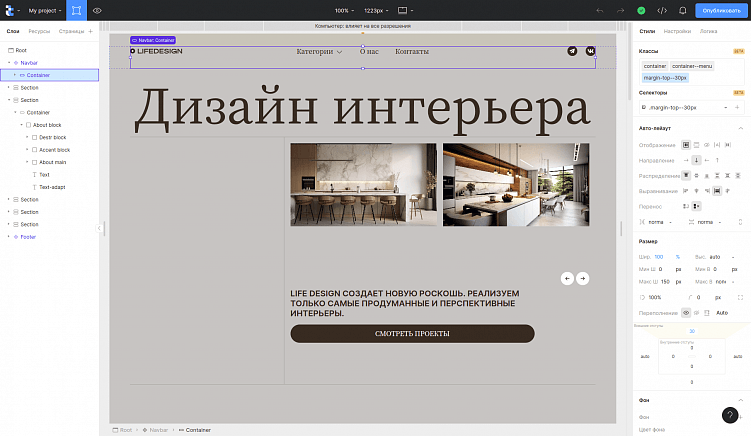
Task: Select the visible overflow eye icon
Action: pyautogui.click(x=686, y=313)
